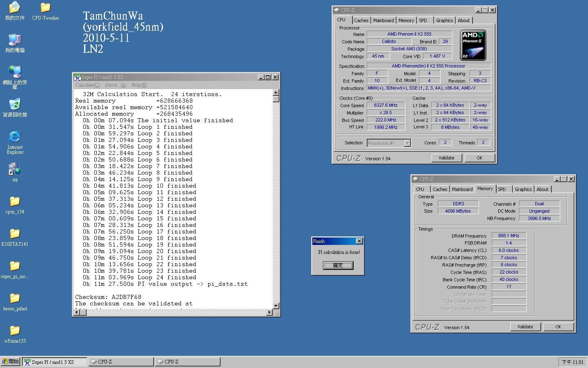Image resolution: width=588 pixels, height=368 pixels.
Task: Click the Bus Speed 222.0 MHz value
Action: pos(386,120)
